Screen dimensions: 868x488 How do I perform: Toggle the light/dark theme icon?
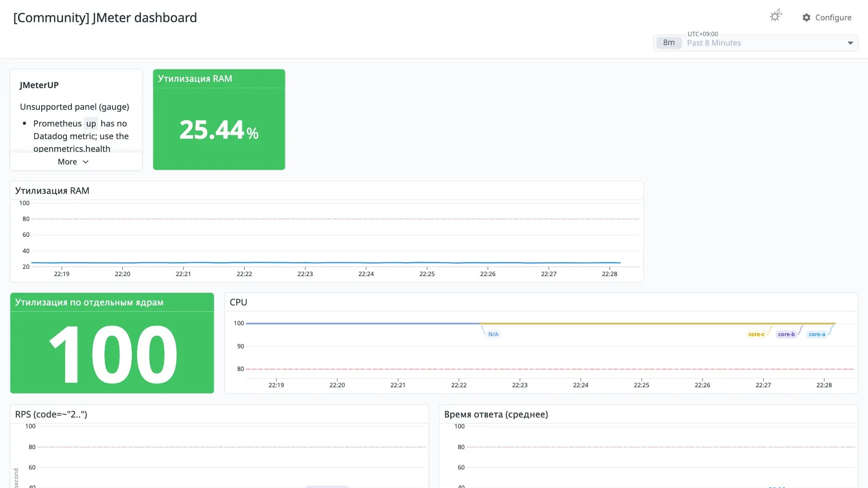(776, 16)
